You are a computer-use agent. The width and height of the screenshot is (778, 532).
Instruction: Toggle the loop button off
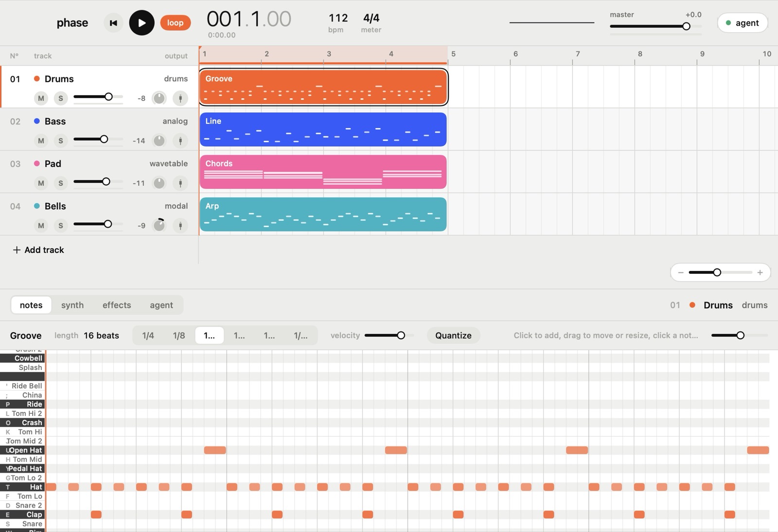[x=175, y=23]
